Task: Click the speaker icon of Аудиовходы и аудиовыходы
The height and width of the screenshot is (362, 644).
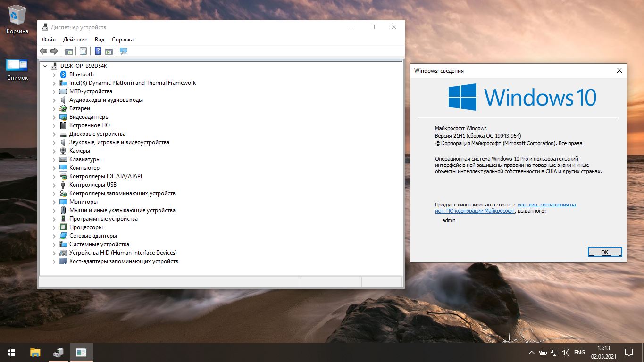Action: (x=63, y=100)
